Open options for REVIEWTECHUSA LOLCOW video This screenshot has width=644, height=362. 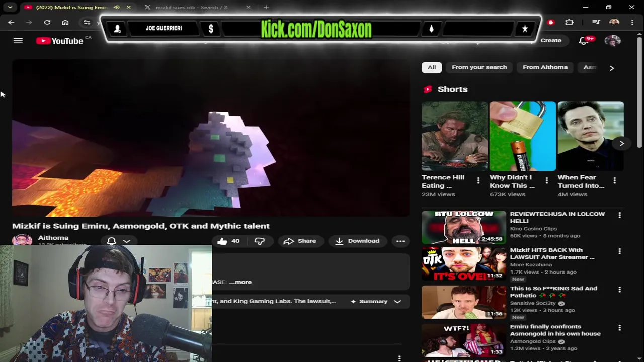click(x=619, y=215)
